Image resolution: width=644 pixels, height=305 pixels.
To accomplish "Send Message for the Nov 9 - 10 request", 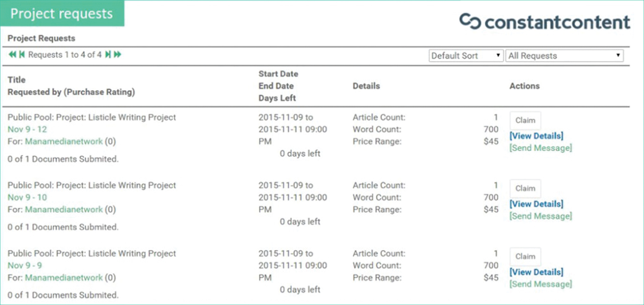I will tap(540, 216).
